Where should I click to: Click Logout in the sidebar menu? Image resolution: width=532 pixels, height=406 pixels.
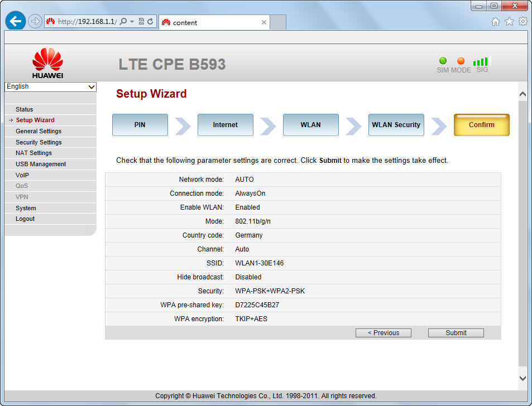coord(25,219)
